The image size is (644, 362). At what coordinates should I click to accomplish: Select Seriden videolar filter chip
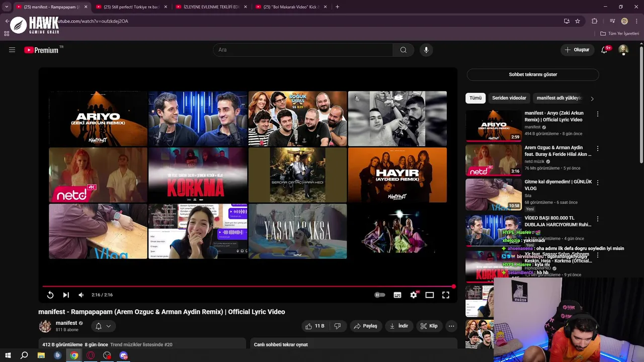pos(509,98)
